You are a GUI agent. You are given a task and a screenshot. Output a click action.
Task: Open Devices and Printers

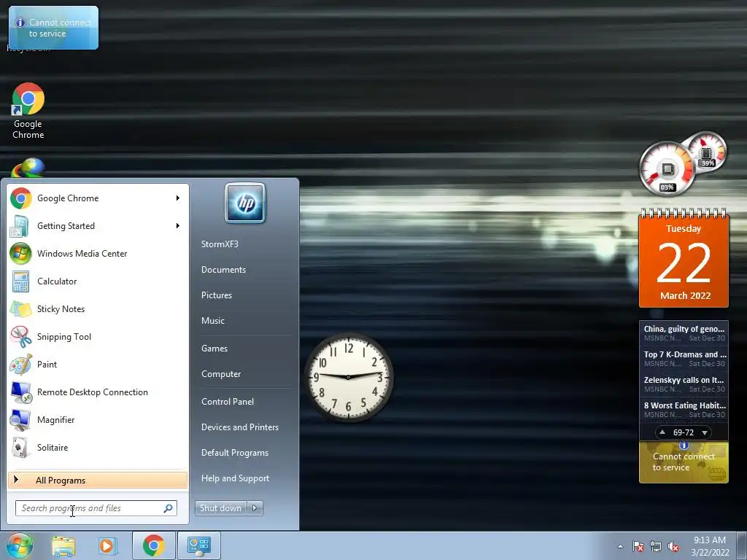click(x=239, y=427)
